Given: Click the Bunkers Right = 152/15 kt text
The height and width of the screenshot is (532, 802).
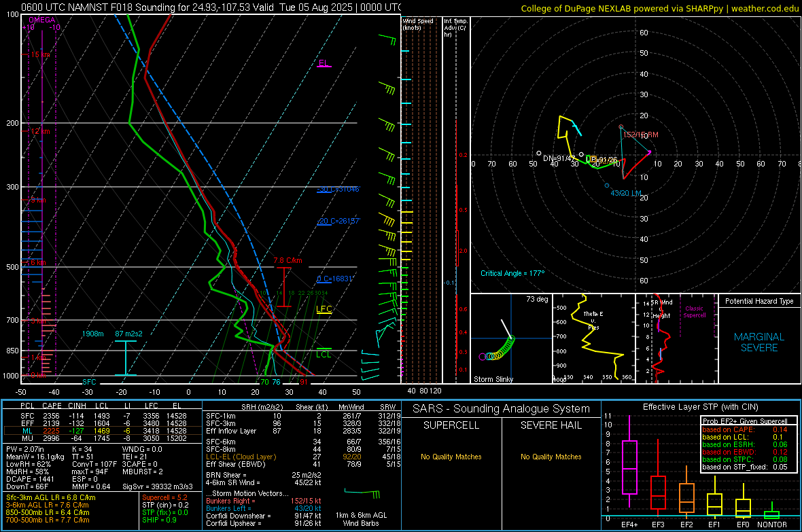Looking at the screenshot, I should (x=264, y=501).
